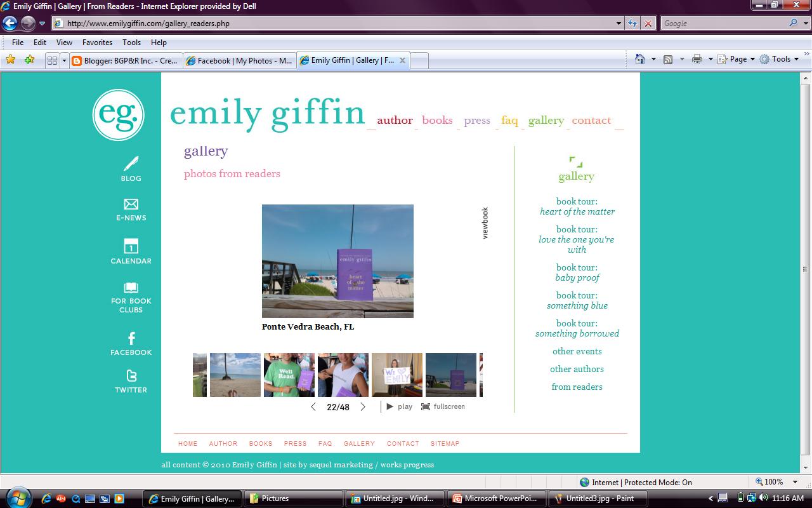Open the Favorites menu

pos(97,42)
